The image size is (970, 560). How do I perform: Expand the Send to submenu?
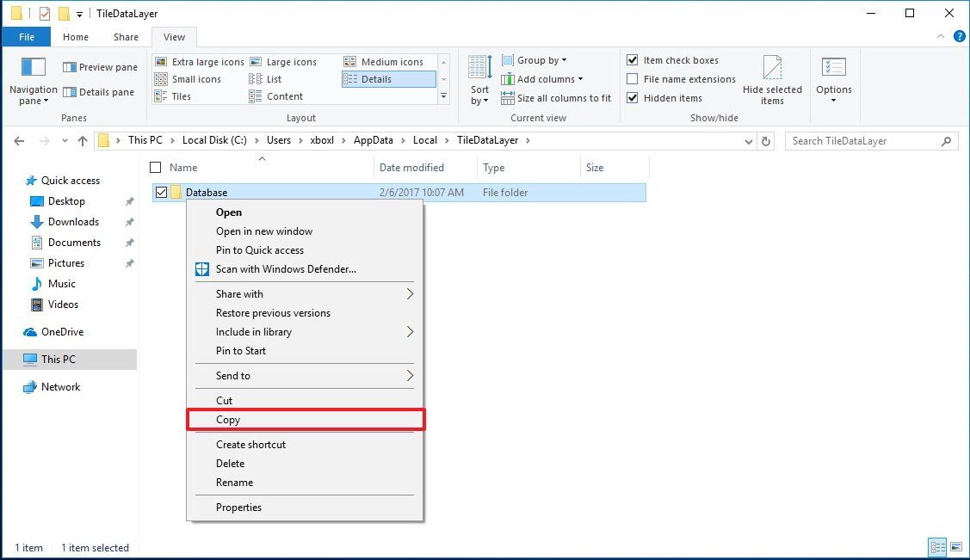pos(232,375)
